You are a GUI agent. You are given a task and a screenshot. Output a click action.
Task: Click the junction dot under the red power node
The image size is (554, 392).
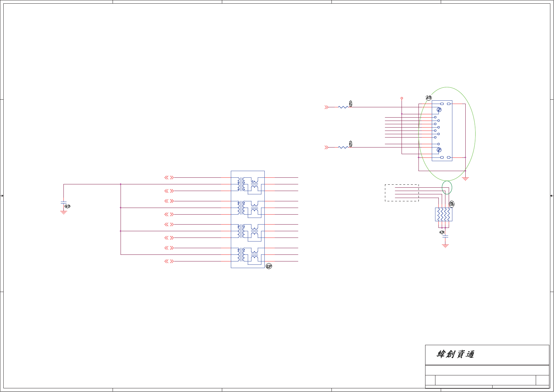click(402, 114)
